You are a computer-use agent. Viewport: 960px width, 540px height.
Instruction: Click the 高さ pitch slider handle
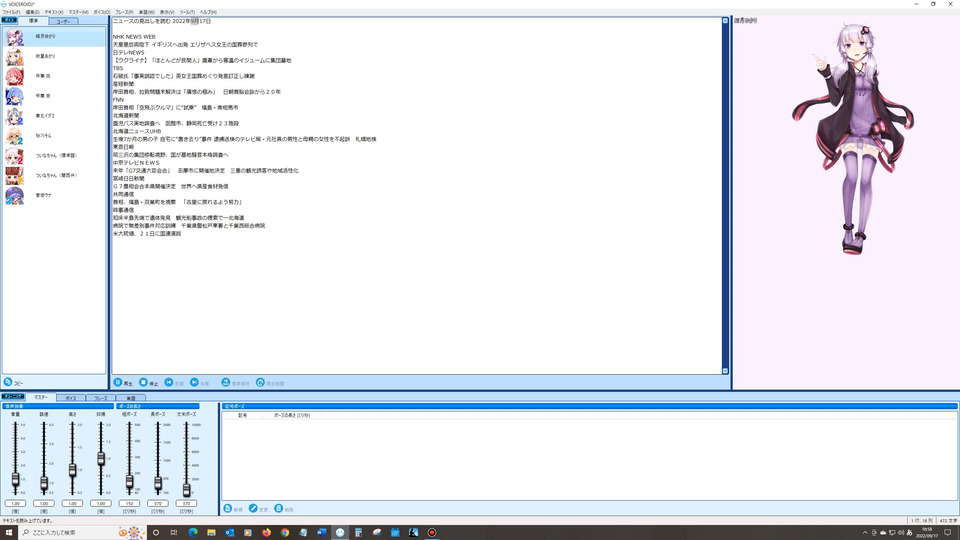pyautogui.click(x=72, y=470)
